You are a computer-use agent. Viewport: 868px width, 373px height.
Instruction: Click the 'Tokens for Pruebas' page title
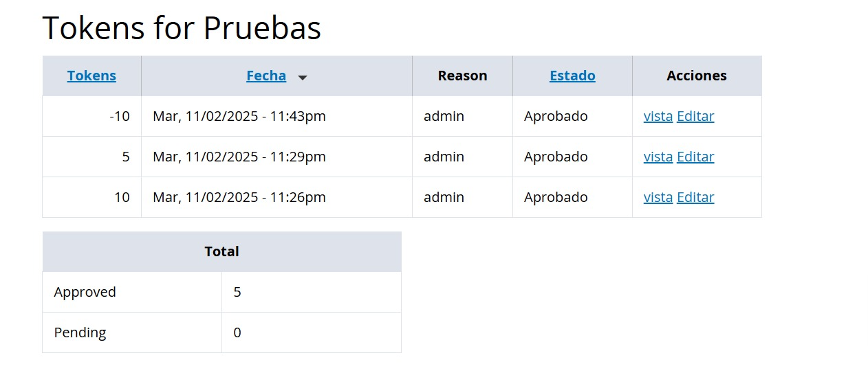pos(182,29)
